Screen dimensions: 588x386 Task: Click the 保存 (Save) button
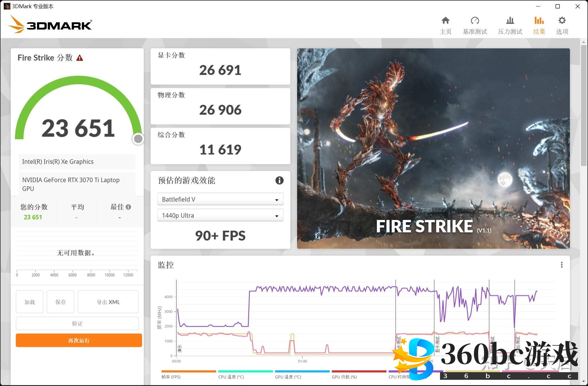[x=60, y=302]
